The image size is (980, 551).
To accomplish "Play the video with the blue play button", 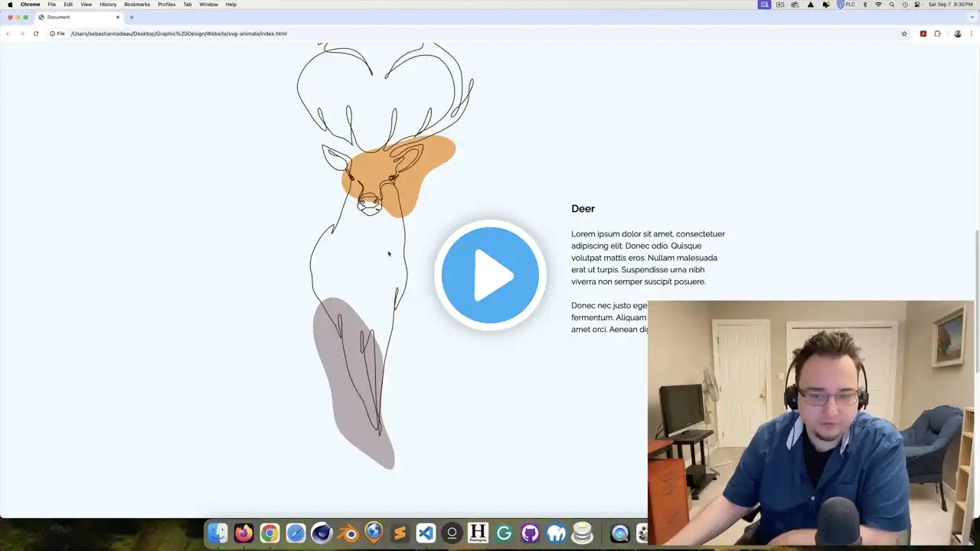I will click(x=490, y=275).
